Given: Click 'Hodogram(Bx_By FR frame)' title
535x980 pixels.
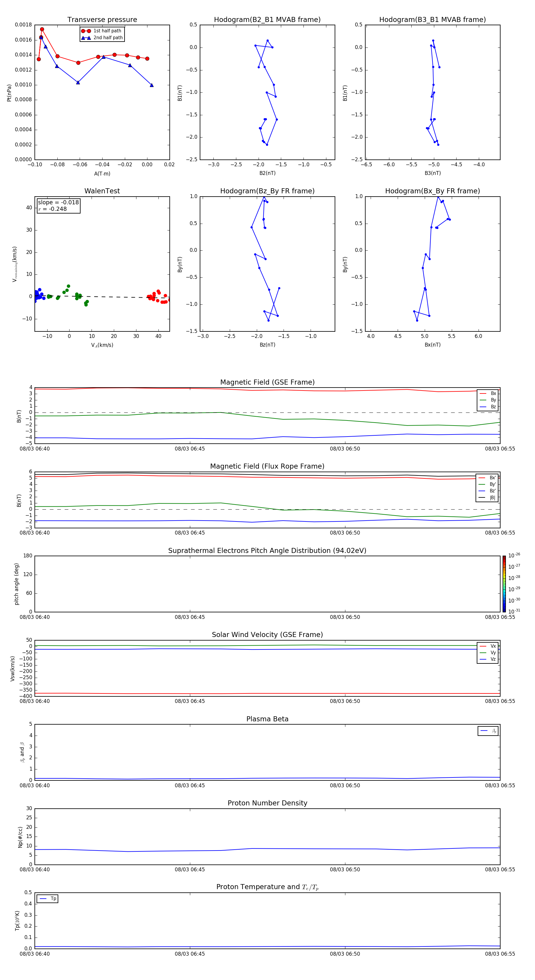Looking at the screenshot, I should [x=432, y=191].
